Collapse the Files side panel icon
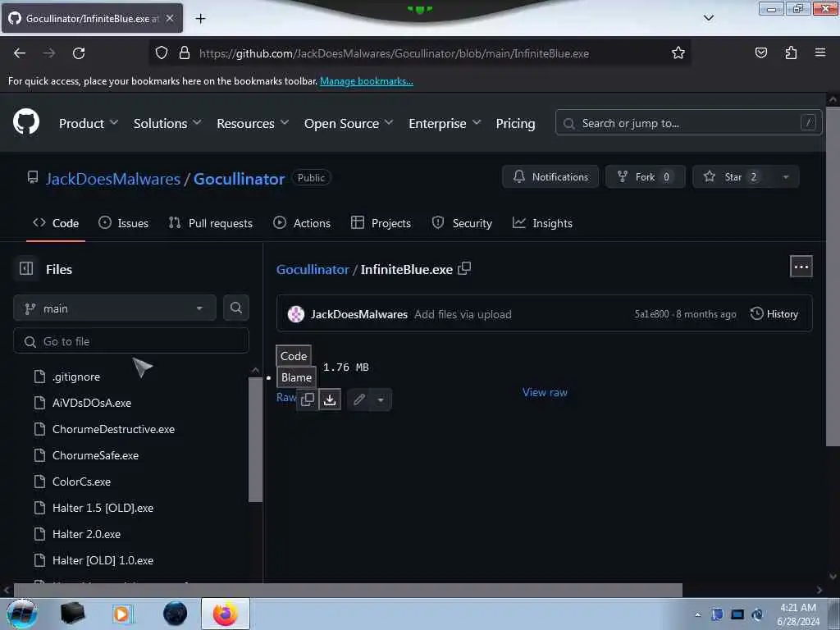 point(26,268)
